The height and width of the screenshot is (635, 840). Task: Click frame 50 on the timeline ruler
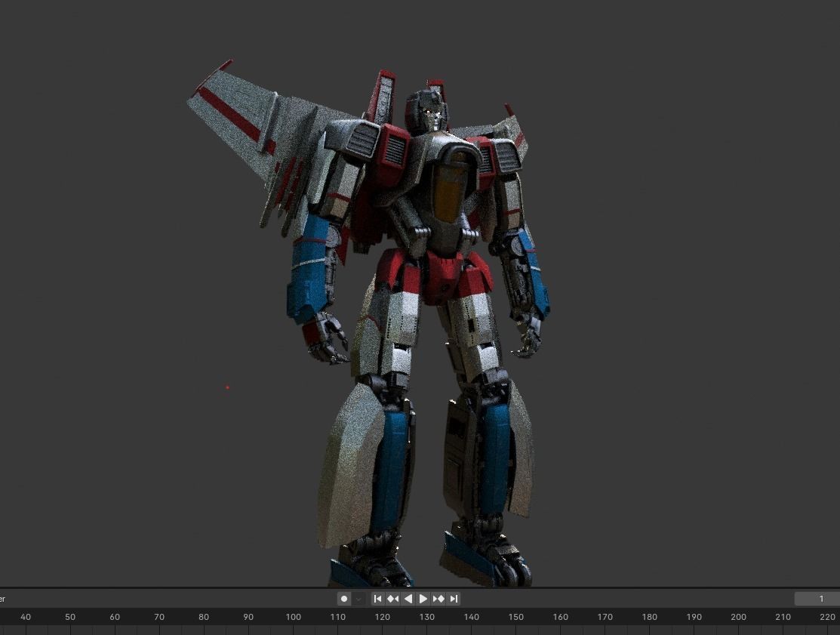click(70, 617)
